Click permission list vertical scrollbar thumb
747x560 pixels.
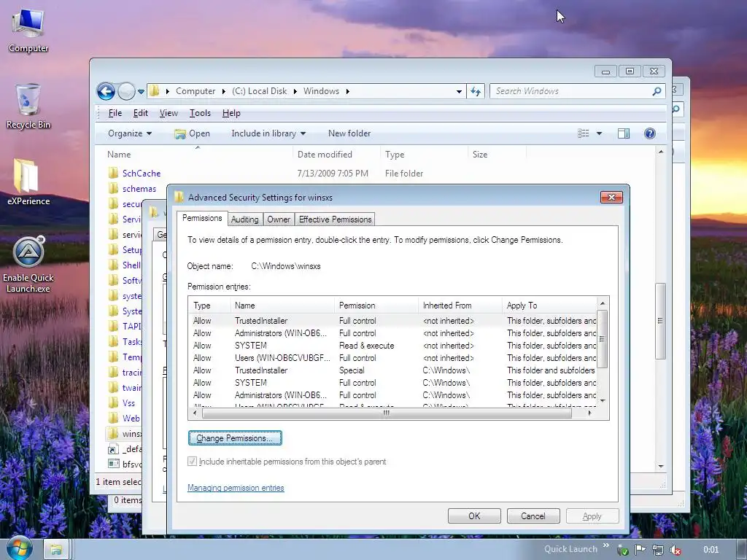[602, 338]
